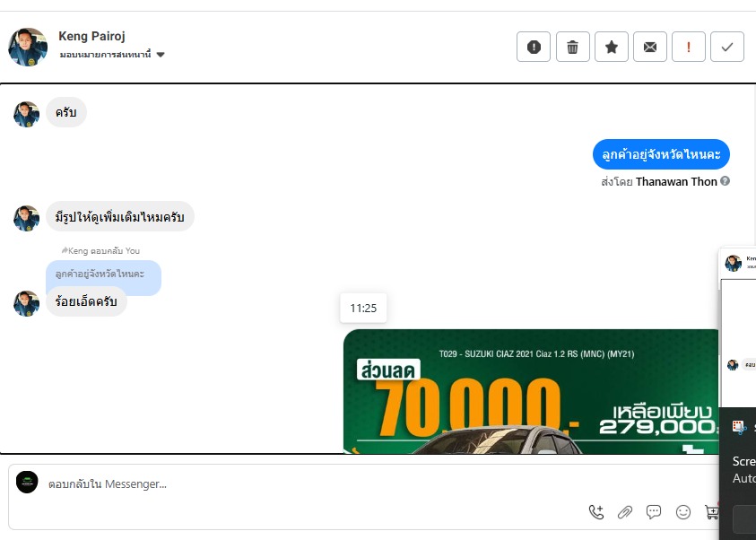Click sender name Thanawan Thon
This screenshot has width=756, height=540.
(x=676, y=182)
